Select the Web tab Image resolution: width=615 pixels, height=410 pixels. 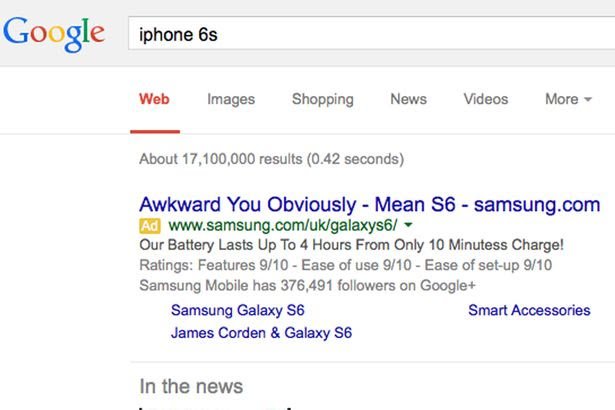(x=154, y=99)
